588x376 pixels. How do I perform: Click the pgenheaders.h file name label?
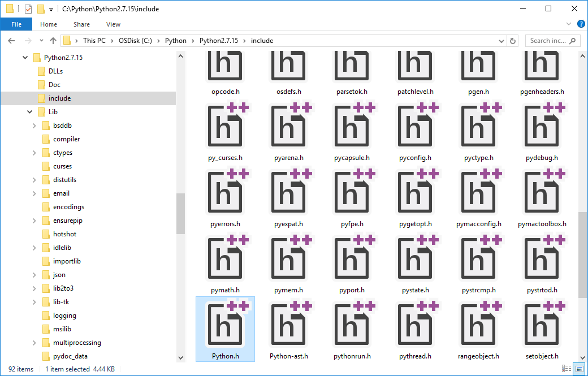click(542, 92)
